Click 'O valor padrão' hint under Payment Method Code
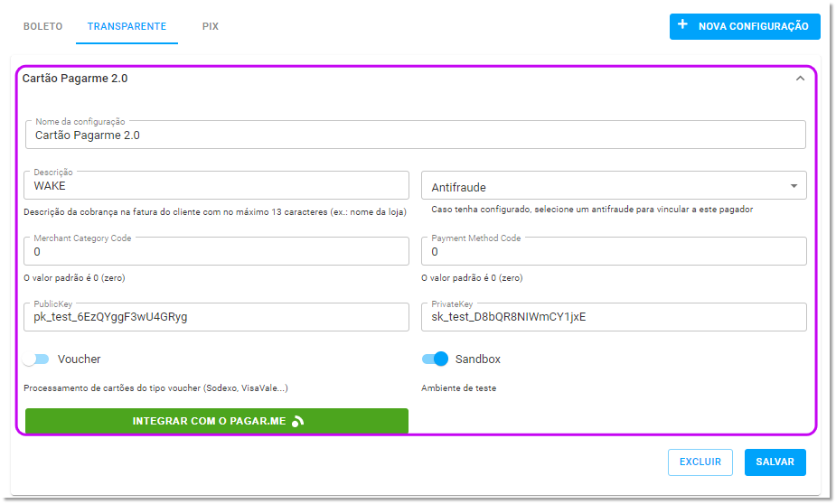The width and height of the screenshot is (836, 504). (472, 277)
